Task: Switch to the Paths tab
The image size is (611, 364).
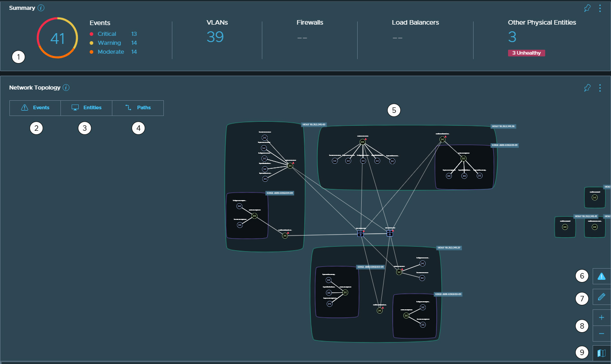Action: coord(138,108)
